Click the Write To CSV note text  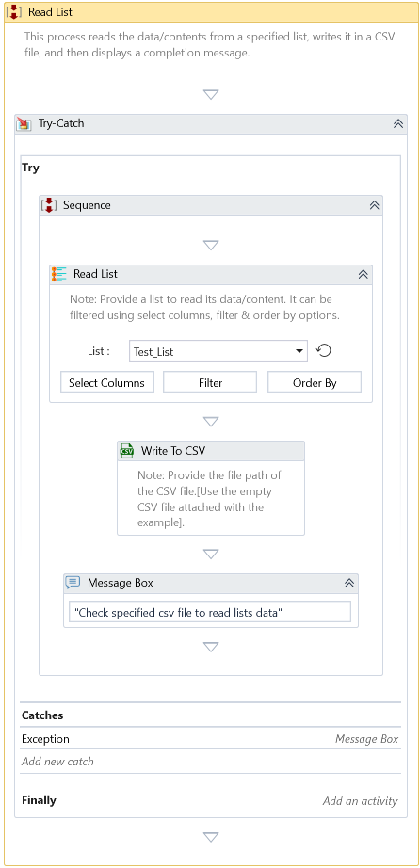210,499
